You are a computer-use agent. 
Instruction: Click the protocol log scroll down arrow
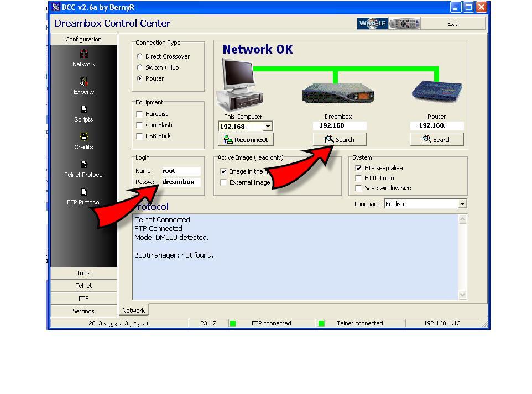click(462, 295)
